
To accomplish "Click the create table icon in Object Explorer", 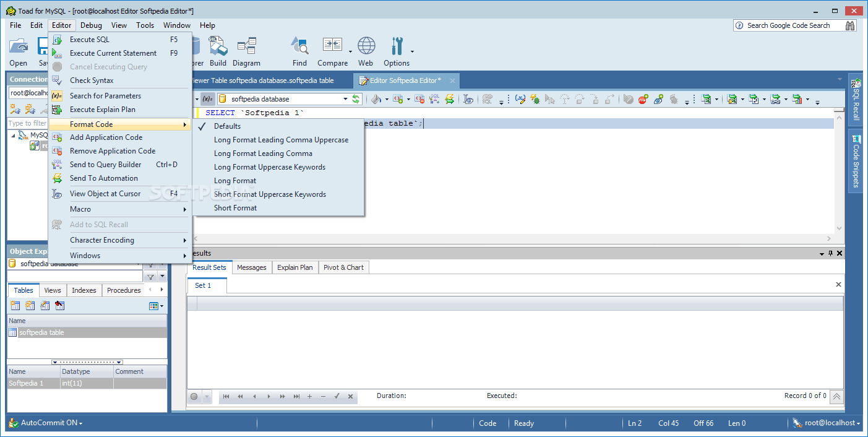I will click(15, 306).
